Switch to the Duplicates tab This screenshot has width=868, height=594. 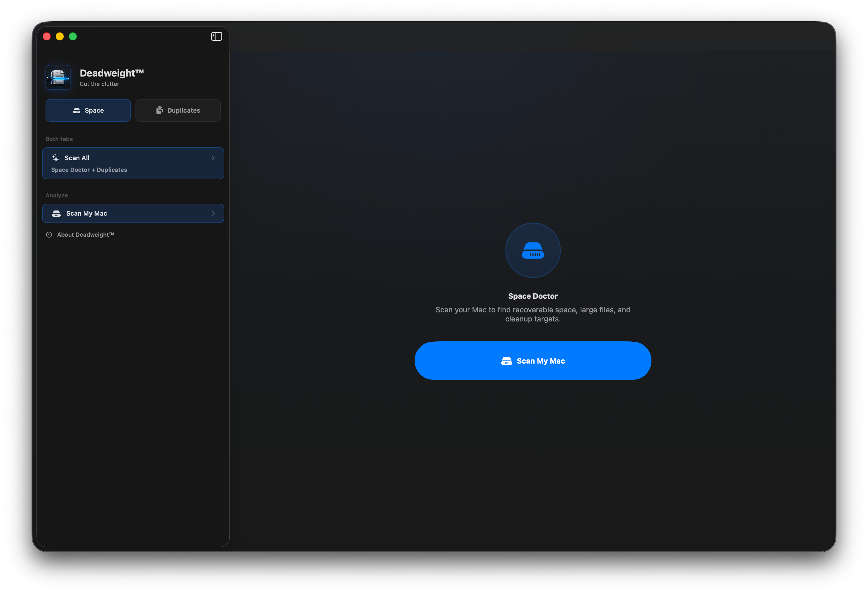point(178,110)
